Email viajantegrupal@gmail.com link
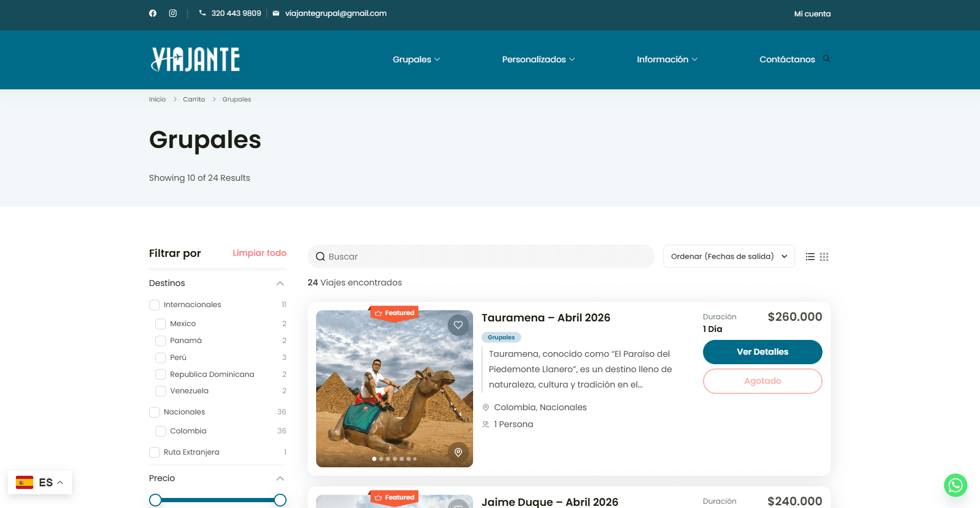The image size is (980, 508). 336,13
